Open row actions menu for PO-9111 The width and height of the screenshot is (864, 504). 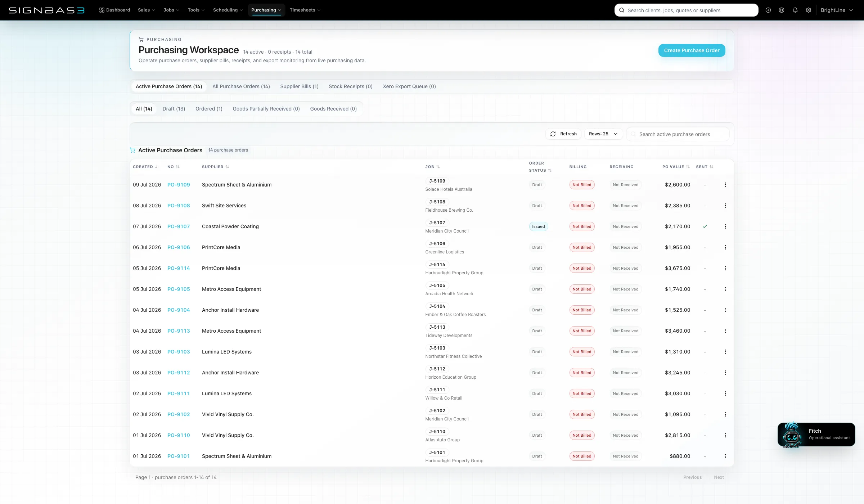click(x=725, y=393)
